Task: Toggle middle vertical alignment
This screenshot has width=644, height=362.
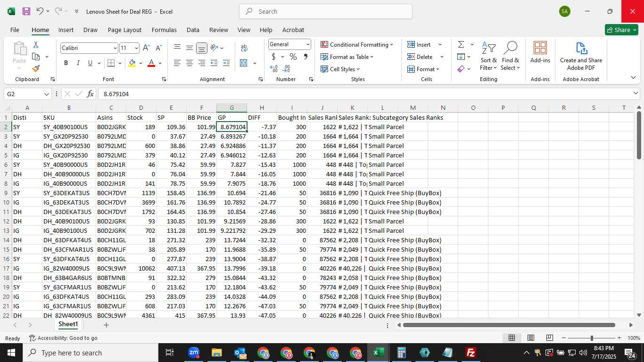Action: (x=190, y=48)
